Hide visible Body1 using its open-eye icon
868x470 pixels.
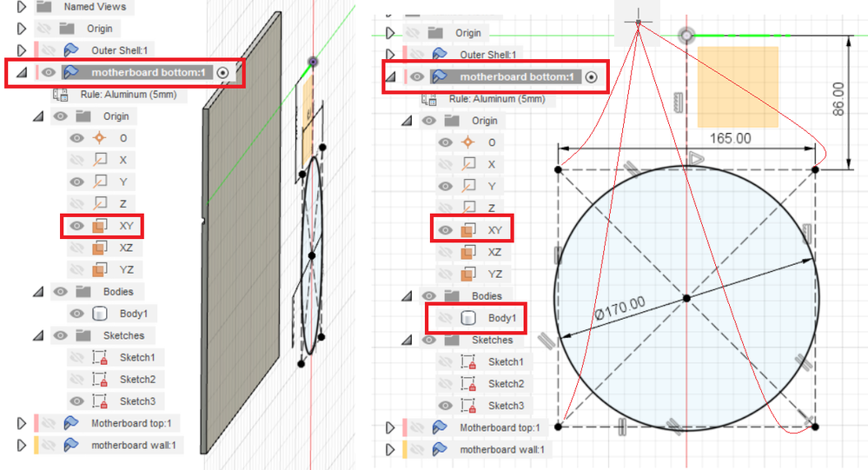[x=77, y=314]
